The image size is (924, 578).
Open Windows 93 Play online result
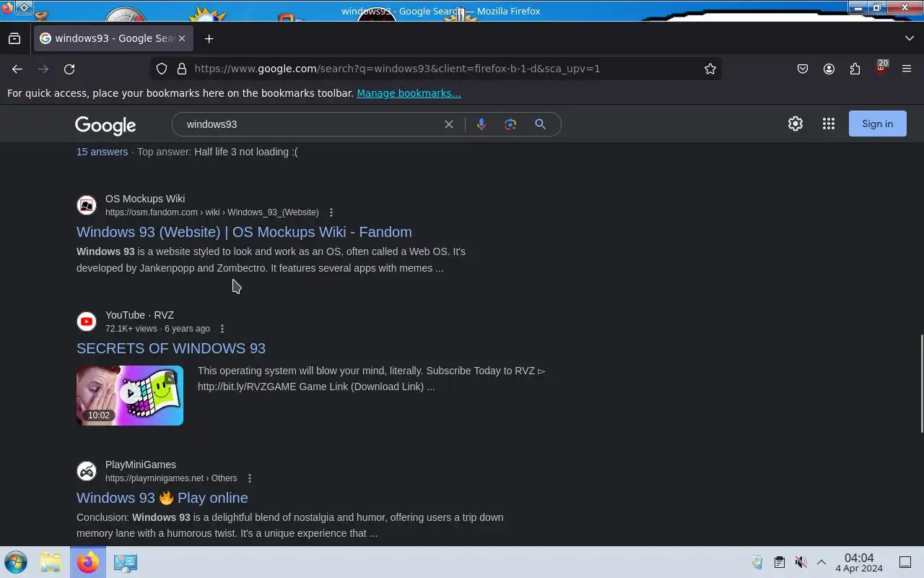coord(162,498)
